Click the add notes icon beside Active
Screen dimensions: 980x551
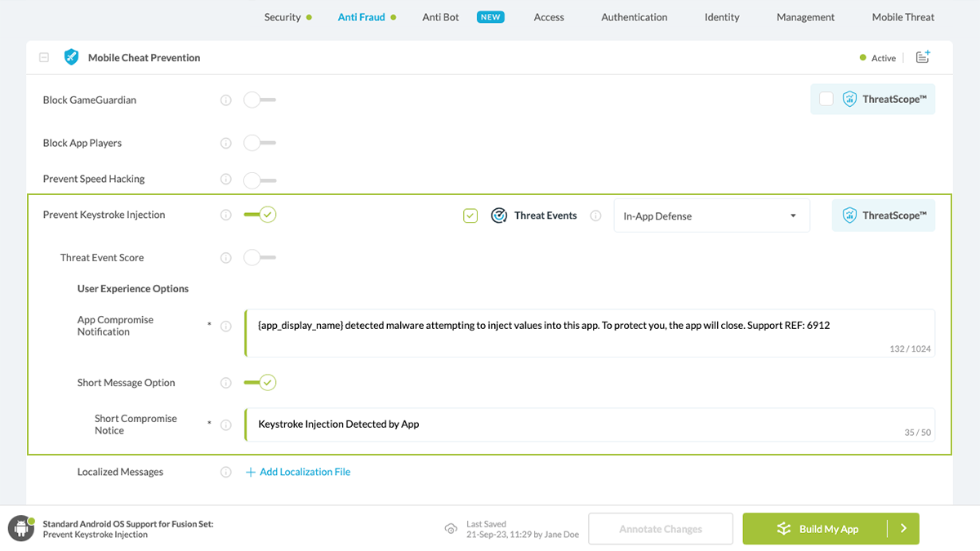pyautogui.click(x=923, y=57)
